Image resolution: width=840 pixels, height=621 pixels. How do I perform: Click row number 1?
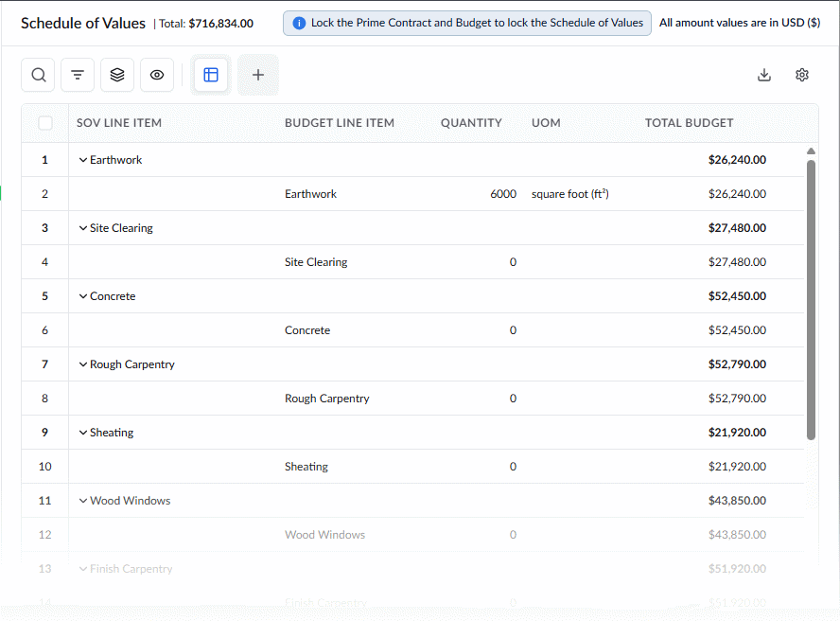click(45, 160)
